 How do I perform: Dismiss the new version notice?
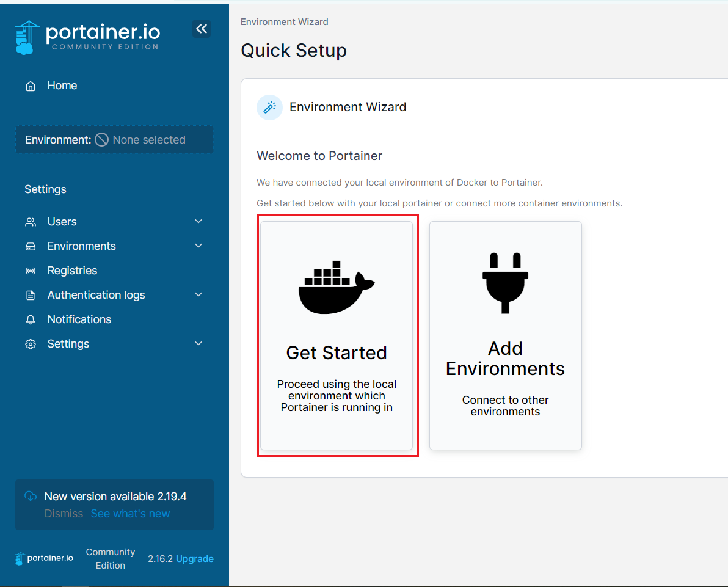(x=64, y=514)
